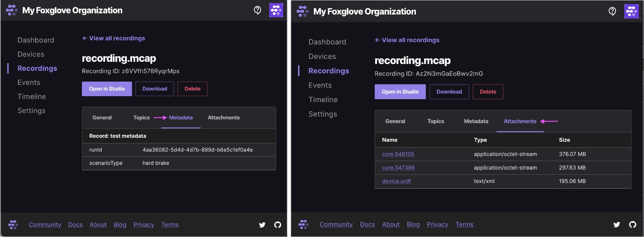The width and height of the screenshot is (644, 237).
Task: Click Foxglove footer logo in left window
Action: 13,225
